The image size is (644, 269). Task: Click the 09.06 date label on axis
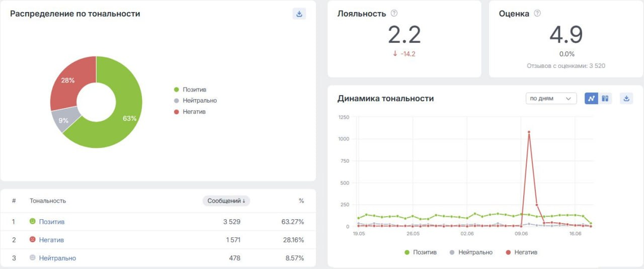pyautogui.click(x=521, y=234)
